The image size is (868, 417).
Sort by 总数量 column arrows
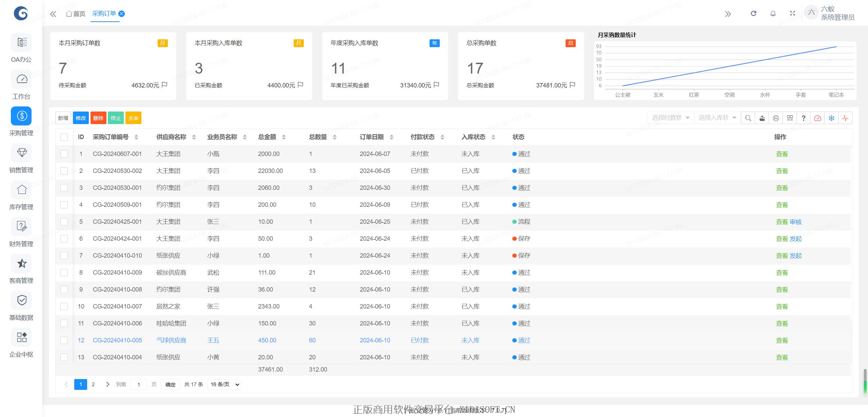(335, 137)
